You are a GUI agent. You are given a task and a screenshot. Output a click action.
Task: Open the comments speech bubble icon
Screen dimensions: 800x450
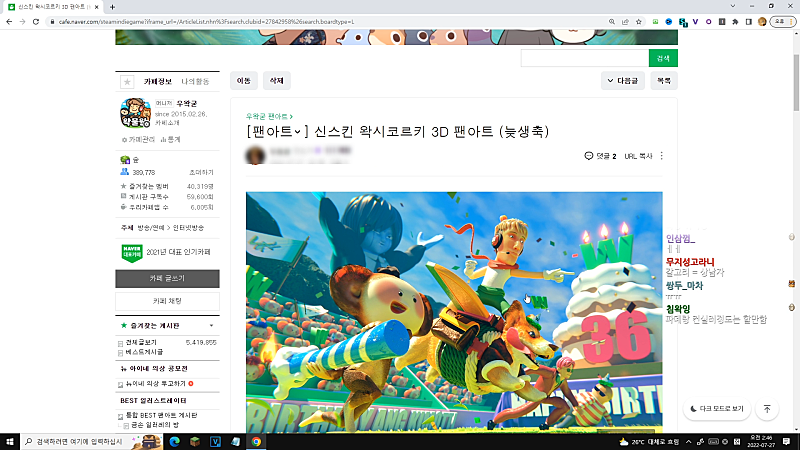click(589, 156)
